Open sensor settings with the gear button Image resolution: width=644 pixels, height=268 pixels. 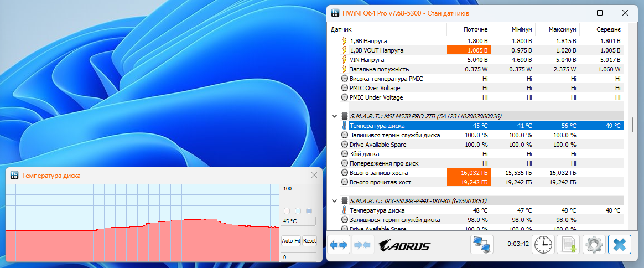point(594,245)
